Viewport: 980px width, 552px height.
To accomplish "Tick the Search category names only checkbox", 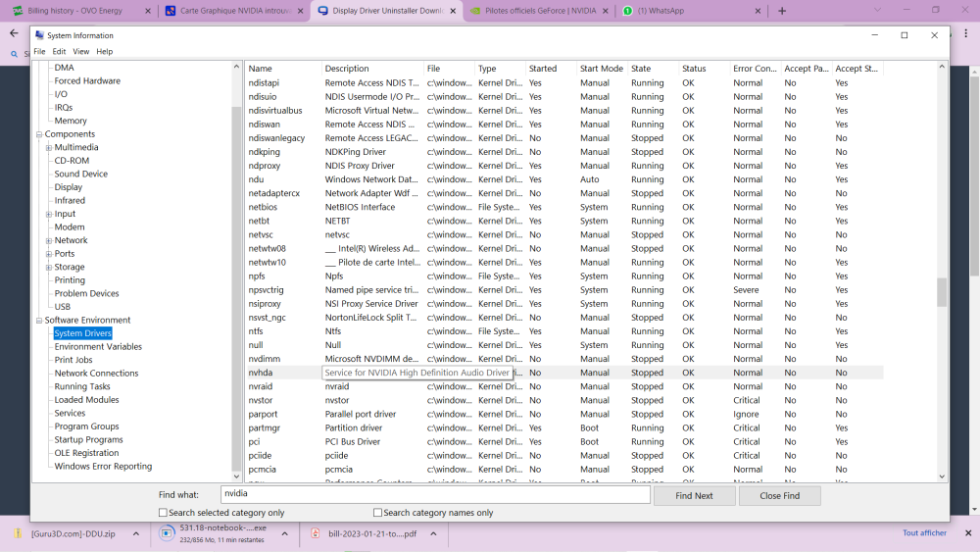I will click(x=377, y=513).
